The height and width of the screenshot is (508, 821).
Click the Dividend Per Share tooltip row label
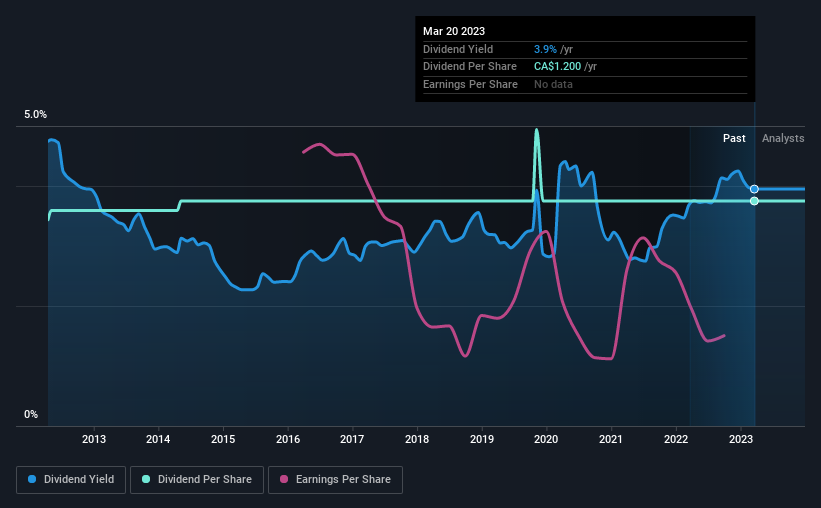coord(470,67)
